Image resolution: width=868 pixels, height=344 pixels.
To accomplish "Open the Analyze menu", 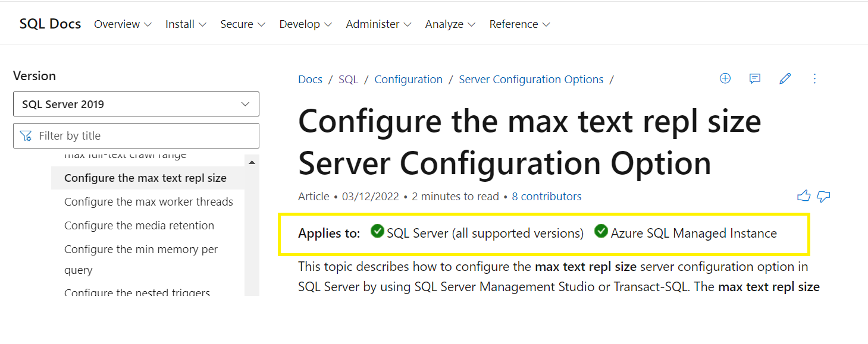I will [449, 24].
